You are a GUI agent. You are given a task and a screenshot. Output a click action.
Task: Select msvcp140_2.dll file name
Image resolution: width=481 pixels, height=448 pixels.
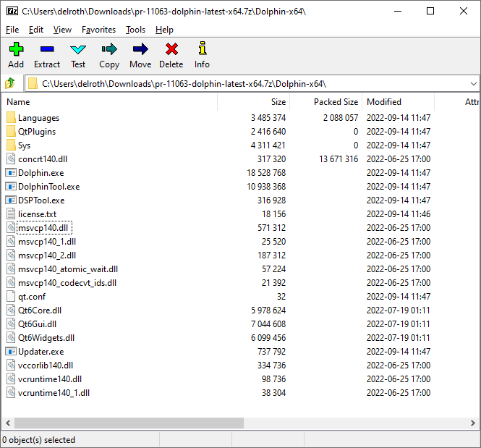coord(47,255)
